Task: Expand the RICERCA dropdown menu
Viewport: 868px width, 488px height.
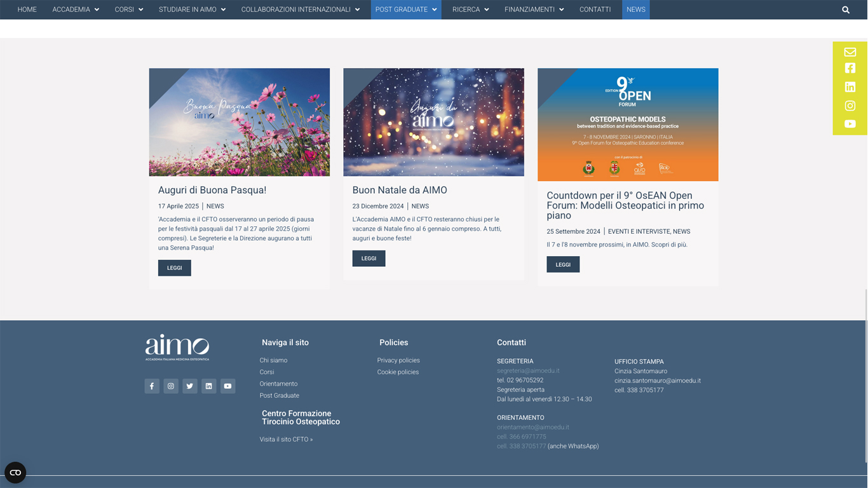Action: 471,10
